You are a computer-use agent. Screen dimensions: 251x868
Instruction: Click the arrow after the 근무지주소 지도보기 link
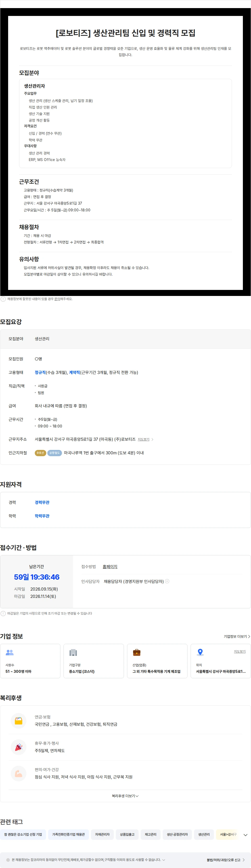(x=152, y=439)
